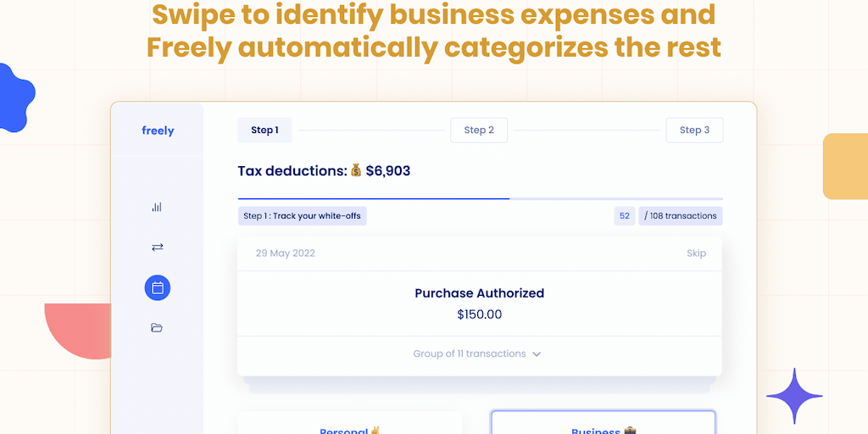Image resolution: width=868 pixels, height=434 pixels.
Task: Select the transfer arrows sidebar icon
Action: tap(157, 248)
